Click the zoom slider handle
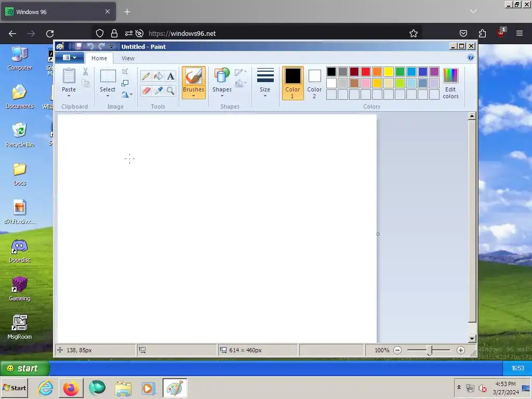The image size is (532, 399). pyautogui.click(x=430, y=350)
